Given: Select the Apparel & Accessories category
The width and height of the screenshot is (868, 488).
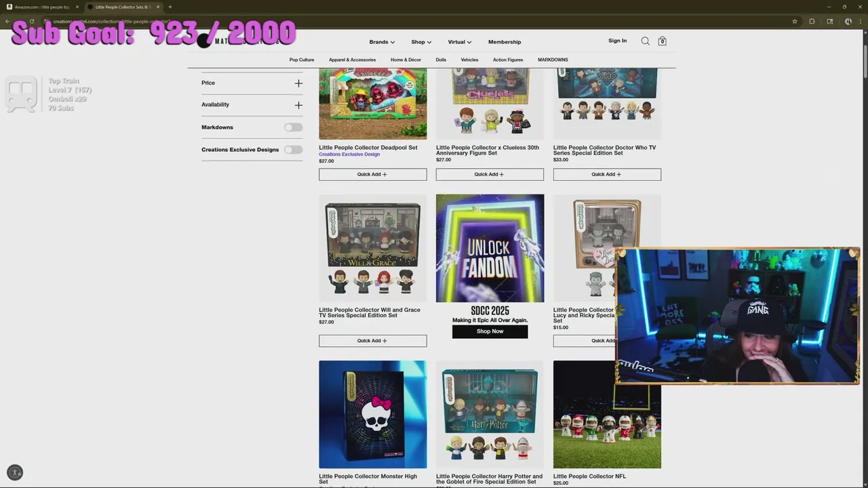Looking at the screenshot, I should [x=352, y=60].
